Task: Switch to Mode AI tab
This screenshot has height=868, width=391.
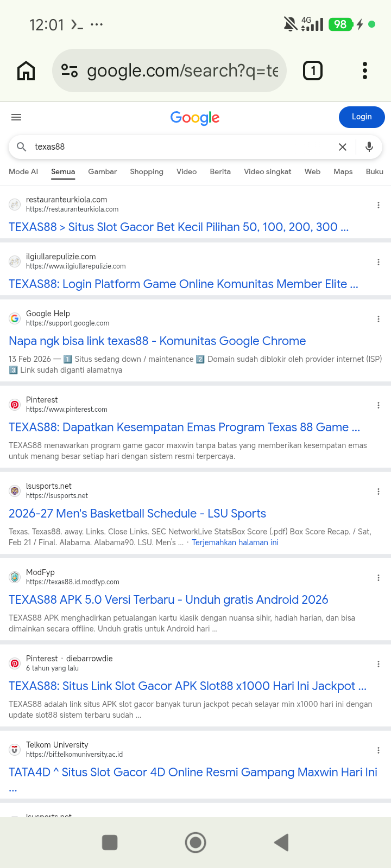Action: tap(23, 171)
